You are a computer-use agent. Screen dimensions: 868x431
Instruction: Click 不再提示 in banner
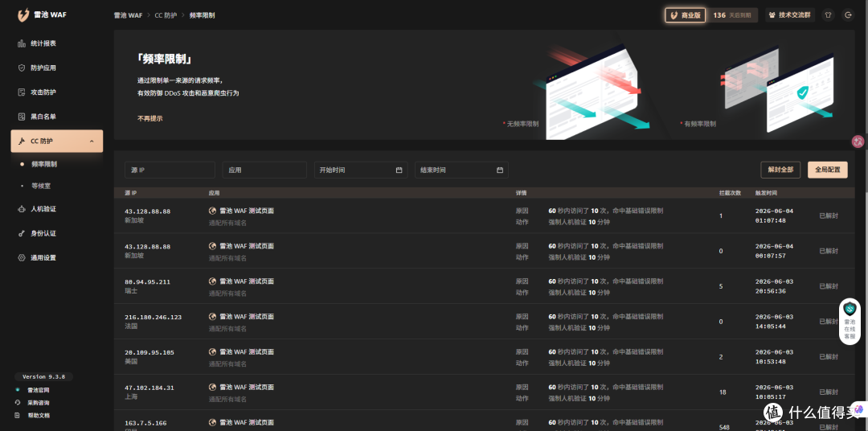point(150,118)
